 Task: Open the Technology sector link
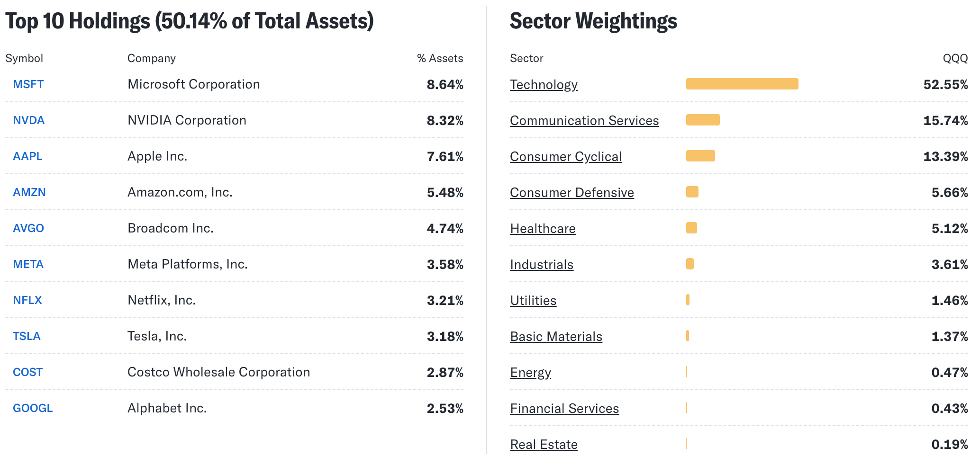(544, 85)
